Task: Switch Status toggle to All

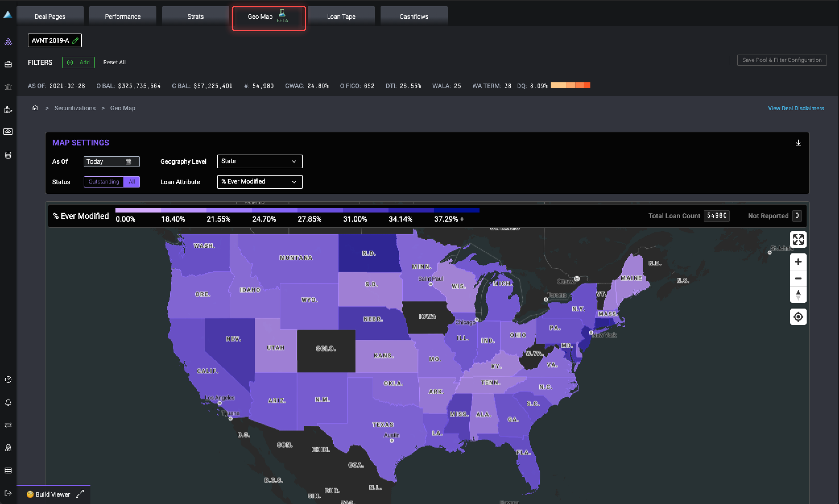Action: click(x=132, y=182)
